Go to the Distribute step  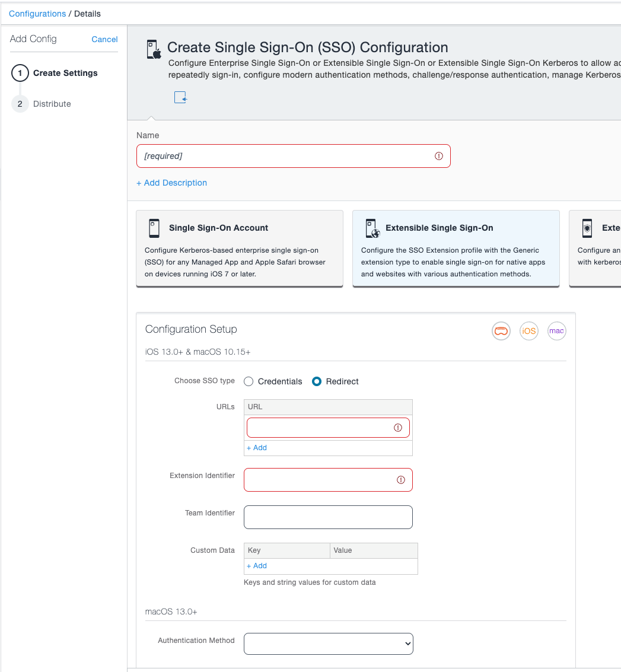click(x=53, y=103)
